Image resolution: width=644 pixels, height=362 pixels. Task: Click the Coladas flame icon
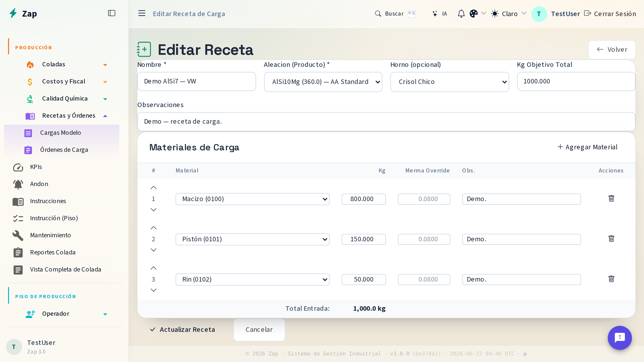pos(30,65)
